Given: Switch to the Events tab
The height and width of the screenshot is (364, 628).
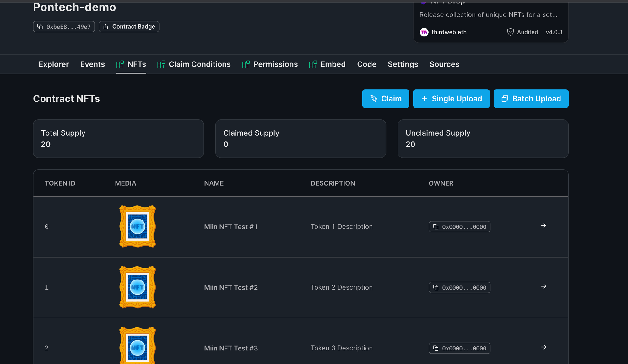Looking at the screenshot, I should tap(92, 64).
